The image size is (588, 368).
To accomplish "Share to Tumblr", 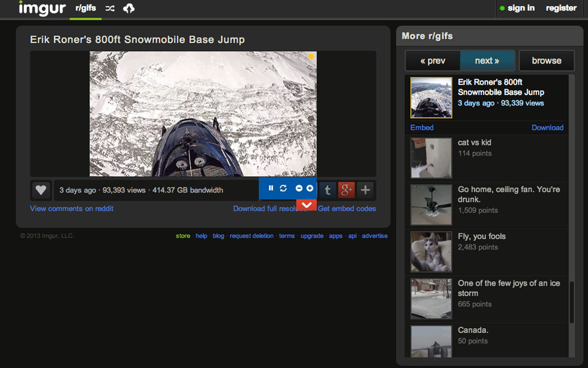I will coord(328,190).
